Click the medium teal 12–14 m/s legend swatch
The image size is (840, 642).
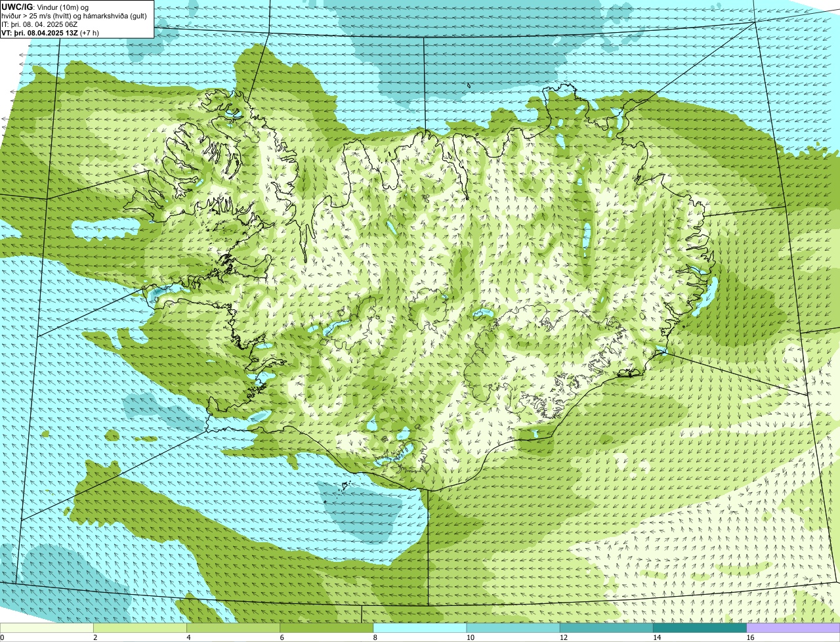point(606,628)
